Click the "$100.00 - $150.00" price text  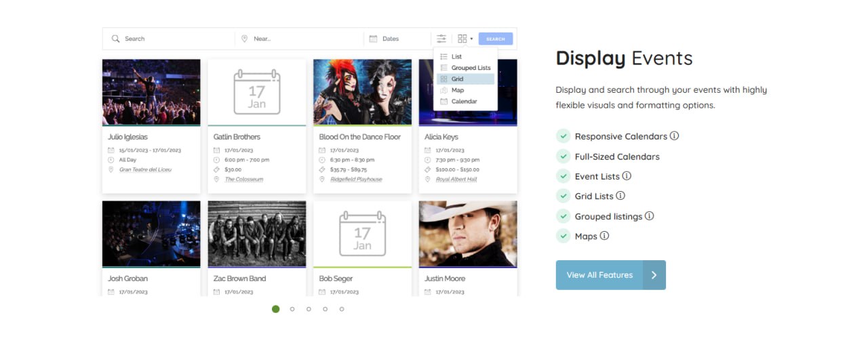(x=457, y=169)
